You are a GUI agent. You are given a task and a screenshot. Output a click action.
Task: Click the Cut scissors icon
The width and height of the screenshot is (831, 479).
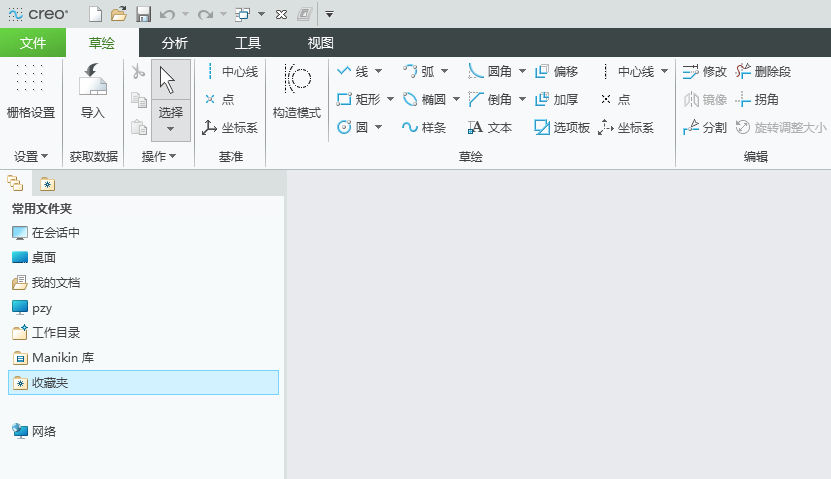tap(138, 72)
